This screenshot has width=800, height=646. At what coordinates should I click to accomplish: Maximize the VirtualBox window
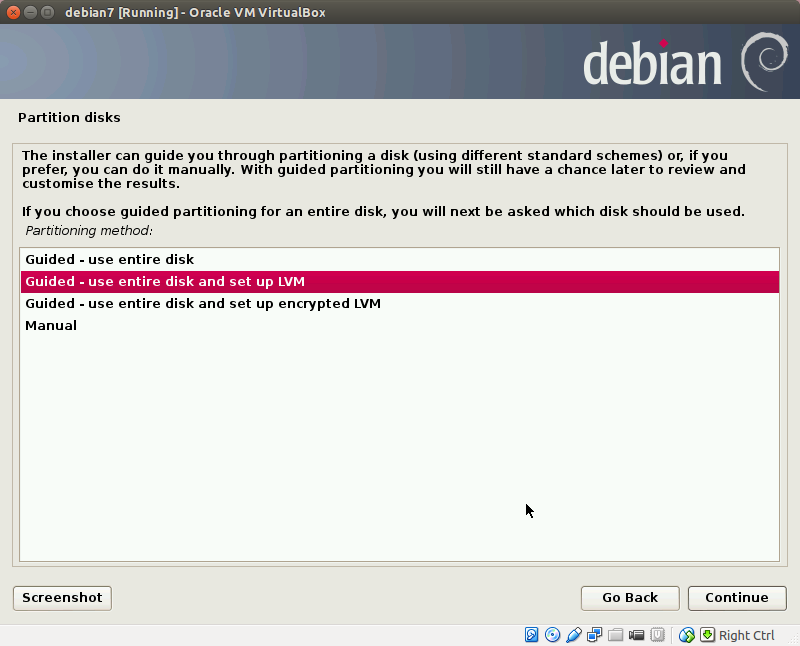pos(47,12)
